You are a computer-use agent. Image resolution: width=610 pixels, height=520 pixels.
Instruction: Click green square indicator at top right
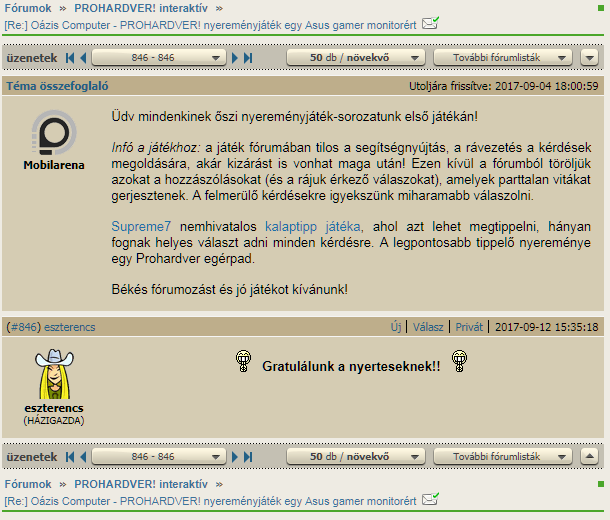(x=601, y=8)
